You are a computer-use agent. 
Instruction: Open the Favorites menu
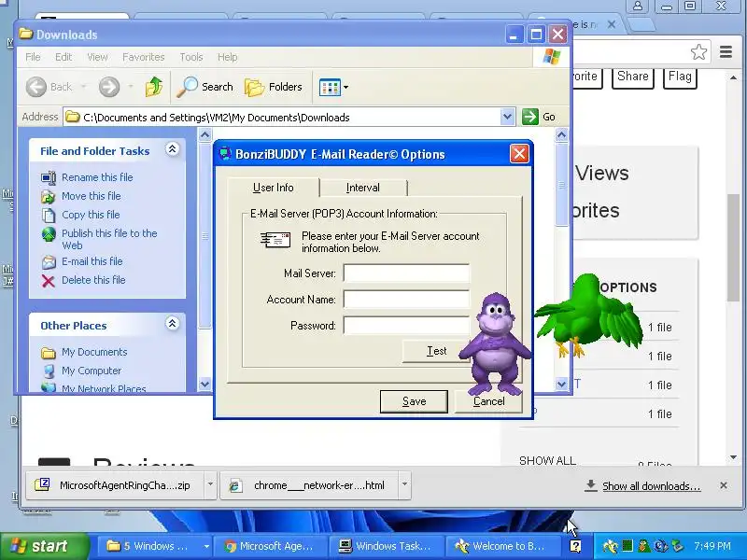point(144,57)
